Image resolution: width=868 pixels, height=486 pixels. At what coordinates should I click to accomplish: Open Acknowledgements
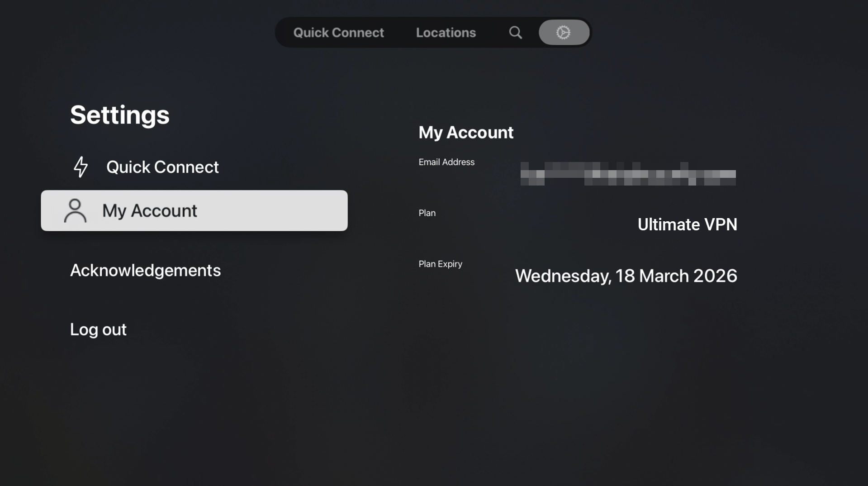tap(145, 271)
